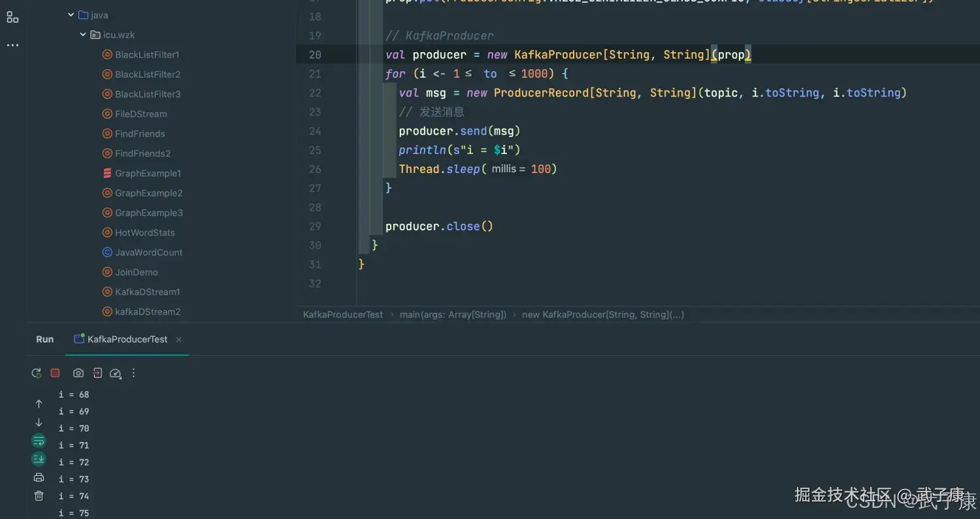The width and height of the screenshot is (980, 519).
Task: Click line number 29 in gutter
Action: tap(315, 227)
